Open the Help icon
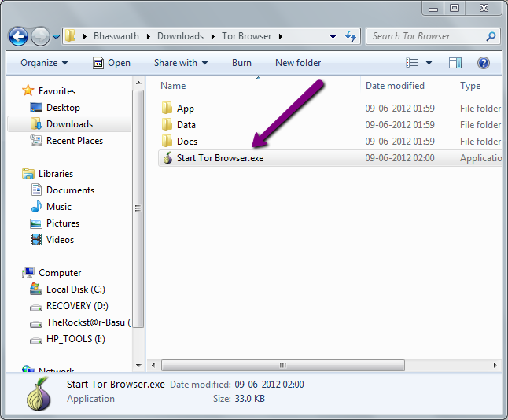This screenshot has height=420, width=508. (x=483, y=63)
